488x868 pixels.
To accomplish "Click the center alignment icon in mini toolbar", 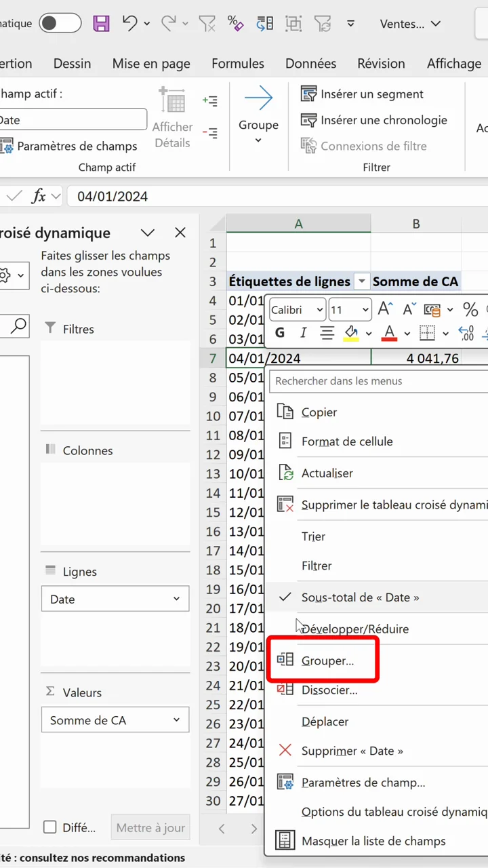I will tap(327, 333).
